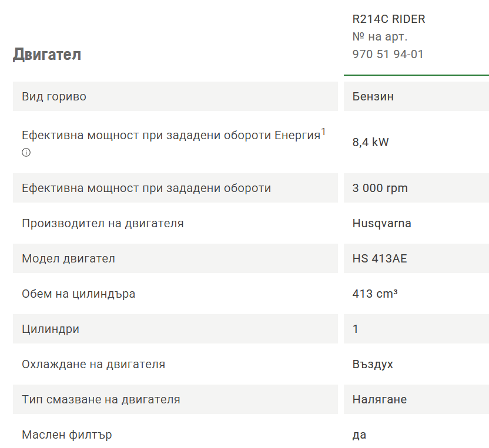Select the 3 000 rpm value
The width and height of the screenshot is (489, 448).
click(380, 188)
